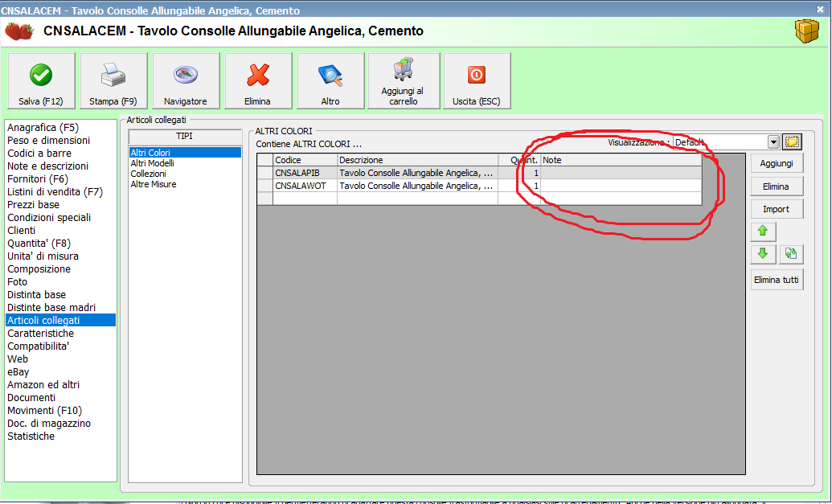This screenshot has height=504, width=832.
Task: Click the refresh icon beside down arrow
Action: point(791,254)
